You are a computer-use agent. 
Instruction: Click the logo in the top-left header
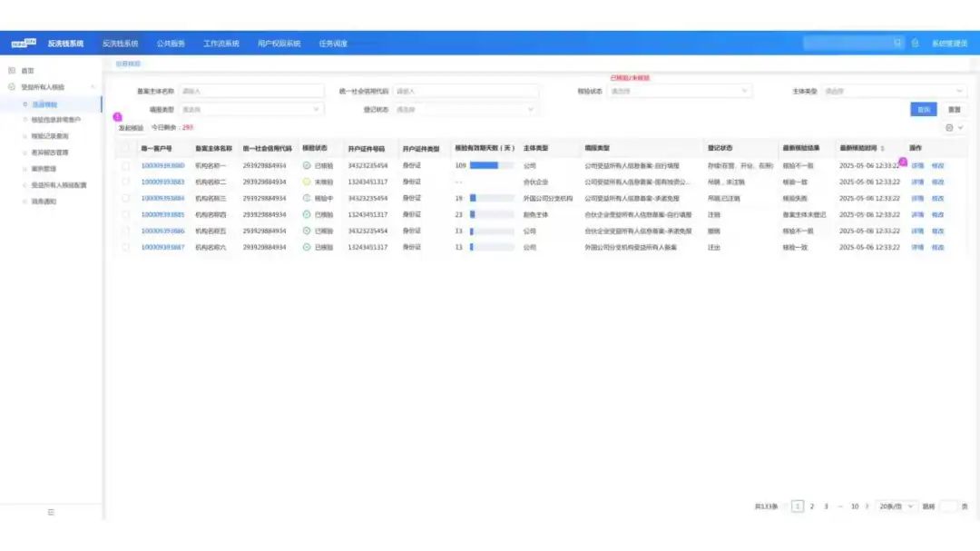24,44
